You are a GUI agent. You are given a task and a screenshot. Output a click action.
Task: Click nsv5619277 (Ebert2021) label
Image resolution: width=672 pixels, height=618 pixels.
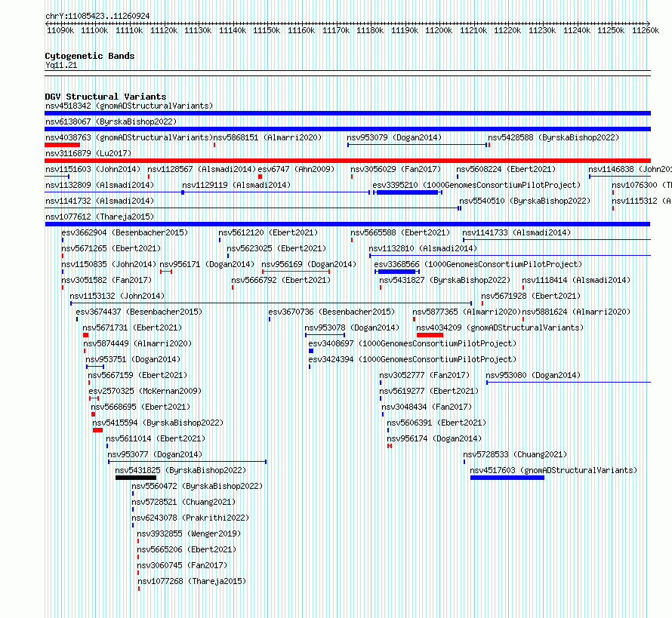[x=429, y=391]
